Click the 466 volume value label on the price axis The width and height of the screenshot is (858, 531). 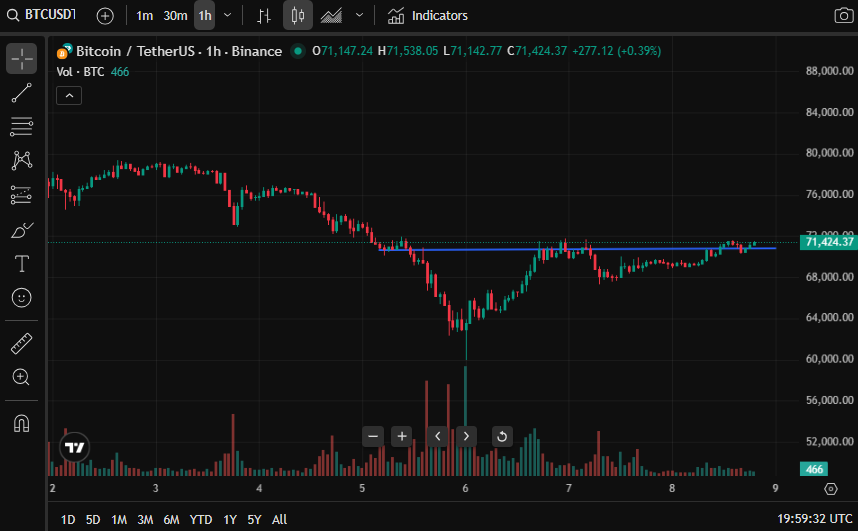814,469
